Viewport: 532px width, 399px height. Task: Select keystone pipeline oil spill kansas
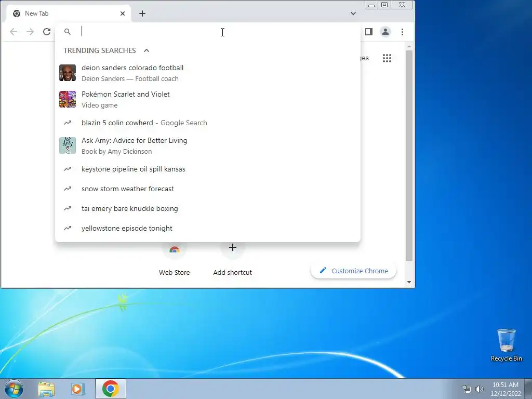click(x=208, y=169)
